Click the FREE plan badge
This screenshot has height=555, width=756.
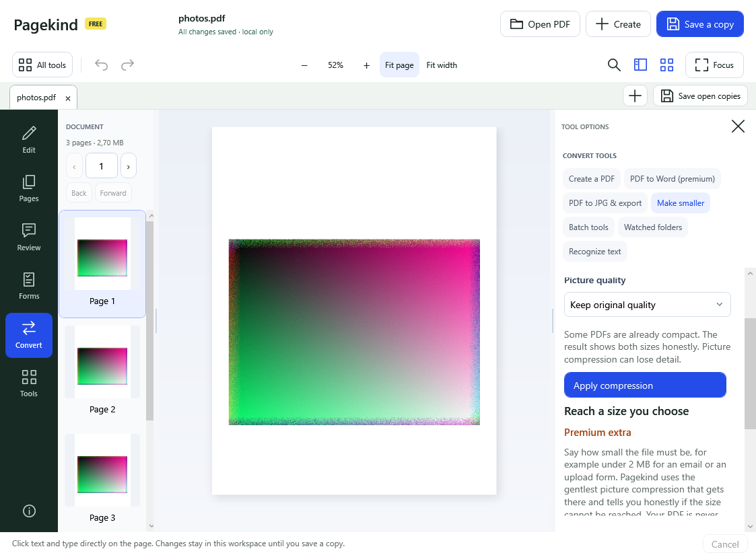coord(96,24)
